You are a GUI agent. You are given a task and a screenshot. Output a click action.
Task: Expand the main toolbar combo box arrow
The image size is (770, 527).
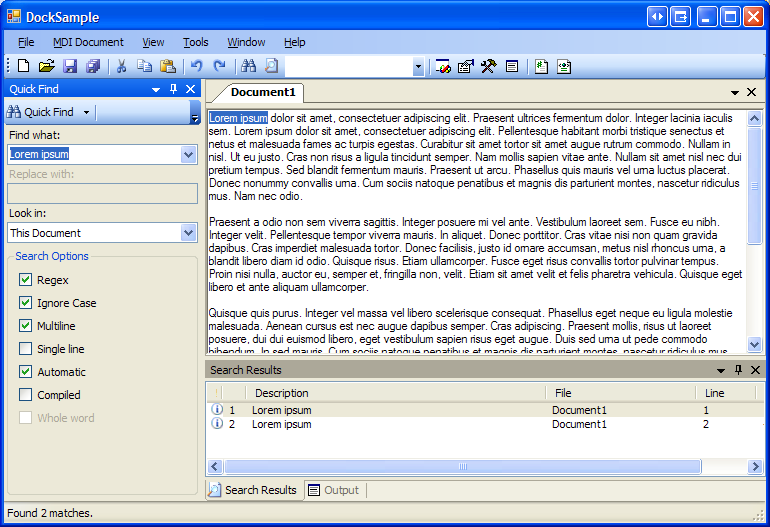pos(418,66)
